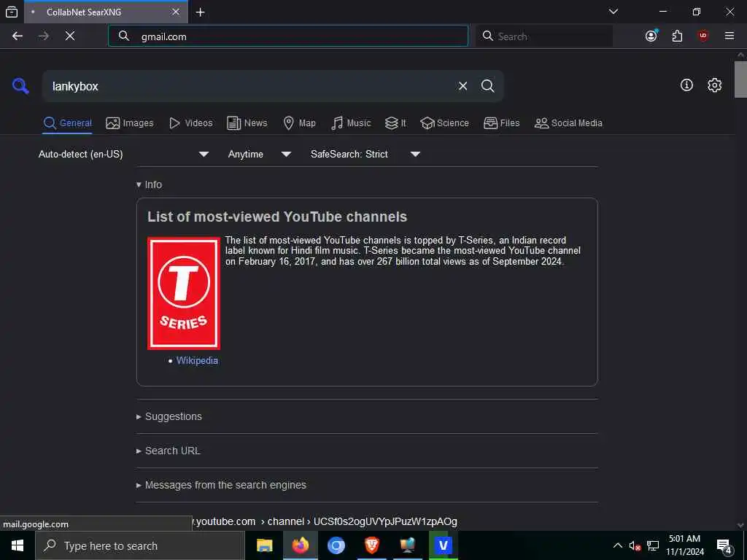Open SearXNG preferences gear icon

point(714,85)
